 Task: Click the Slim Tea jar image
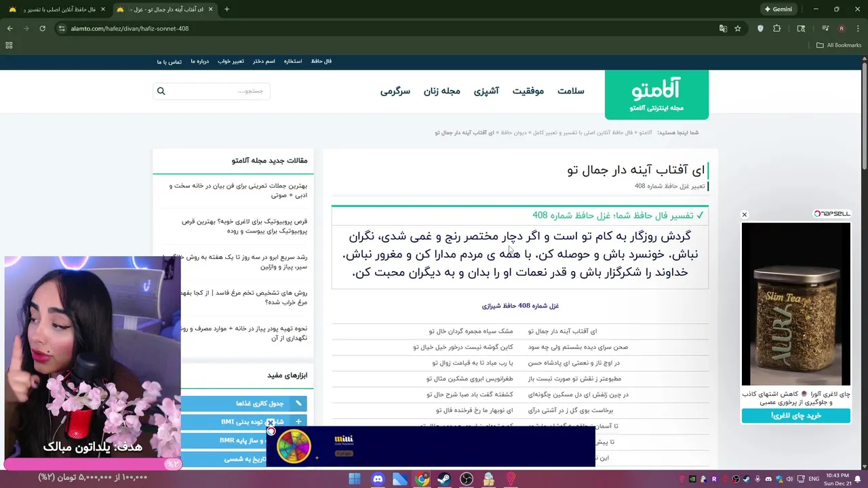[795, 304]
